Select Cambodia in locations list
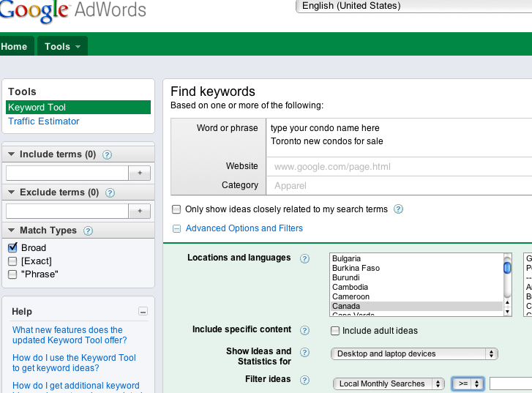Viewport: 532px width, 393px height. [x=416, y=287]
